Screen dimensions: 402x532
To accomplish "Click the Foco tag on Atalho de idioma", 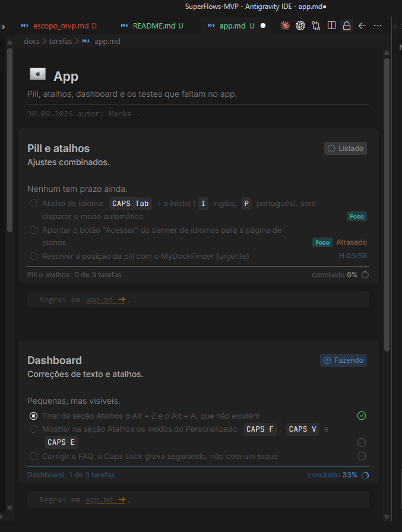I will pos(356,217).
